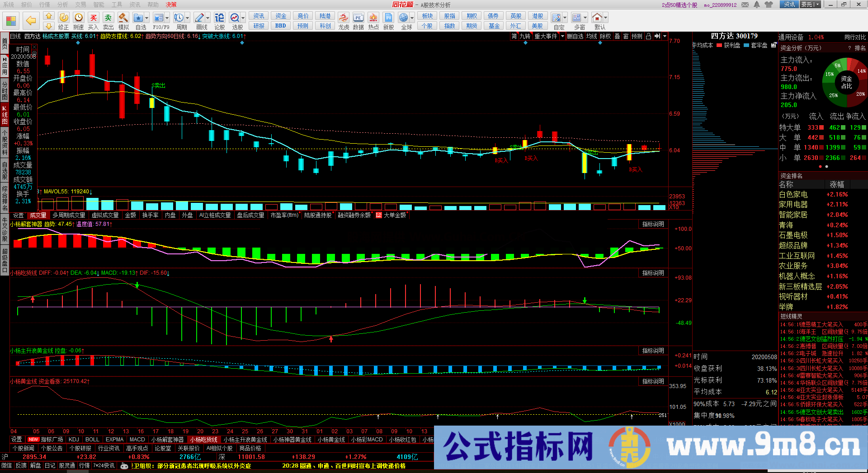Open the 画线 drawing tools dropdown
Viewport: 868px width, 473px height.
(x=208, y=18)
